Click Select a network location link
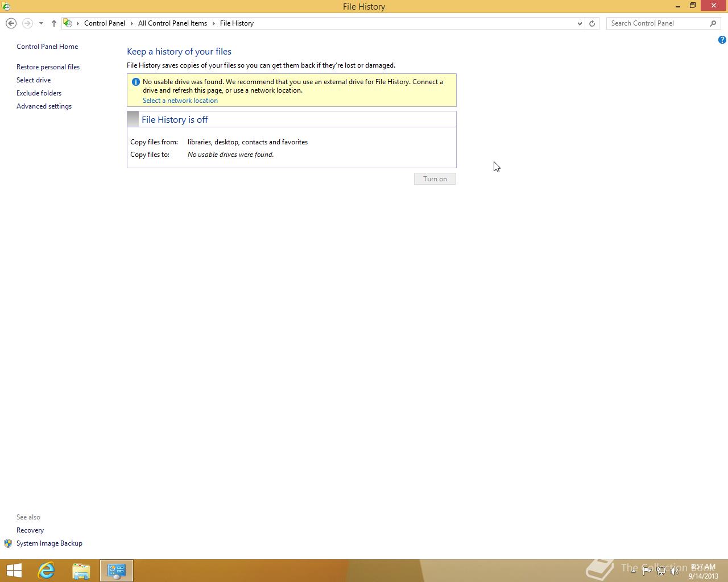The image size is (728, 582). (180, 101)
